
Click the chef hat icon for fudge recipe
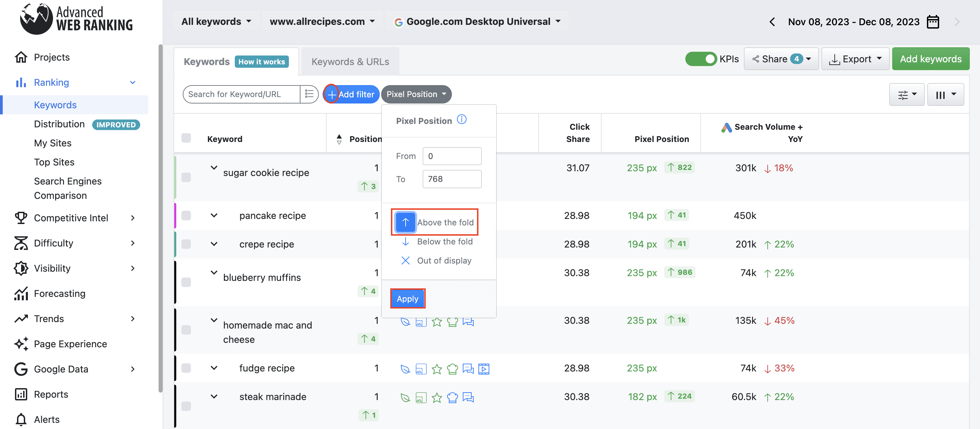point(452,368)
